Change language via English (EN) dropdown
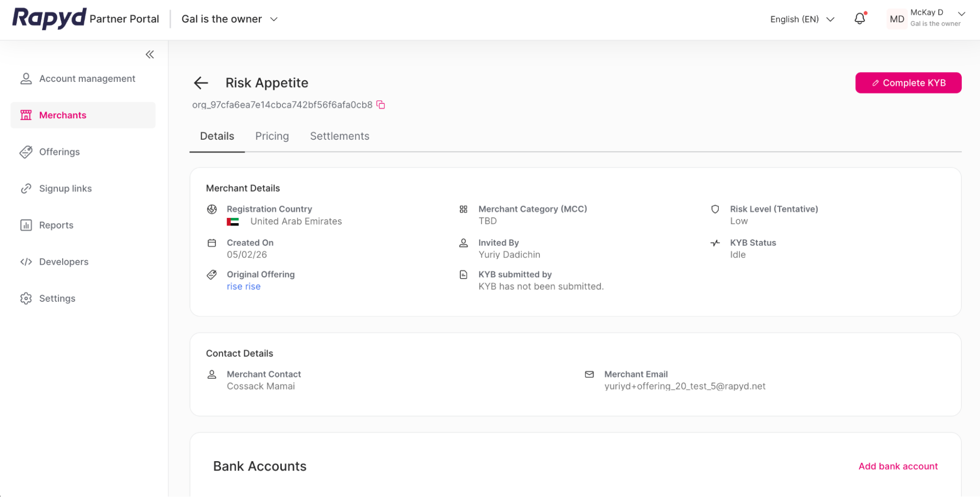 point(801,19)
